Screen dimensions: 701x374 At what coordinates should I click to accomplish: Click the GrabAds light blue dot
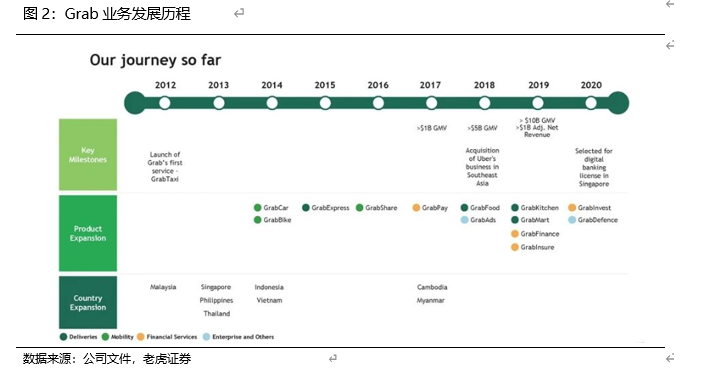click(x=465, y=220)
